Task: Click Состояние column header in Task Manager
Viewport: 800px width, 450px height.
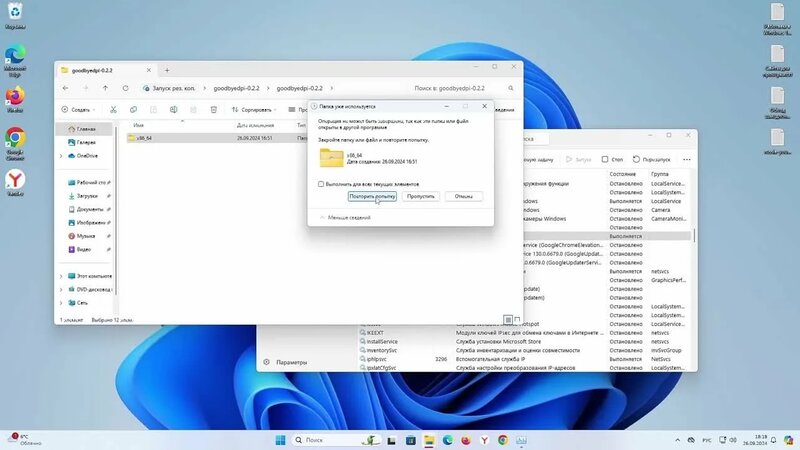Action: (622, 174)
